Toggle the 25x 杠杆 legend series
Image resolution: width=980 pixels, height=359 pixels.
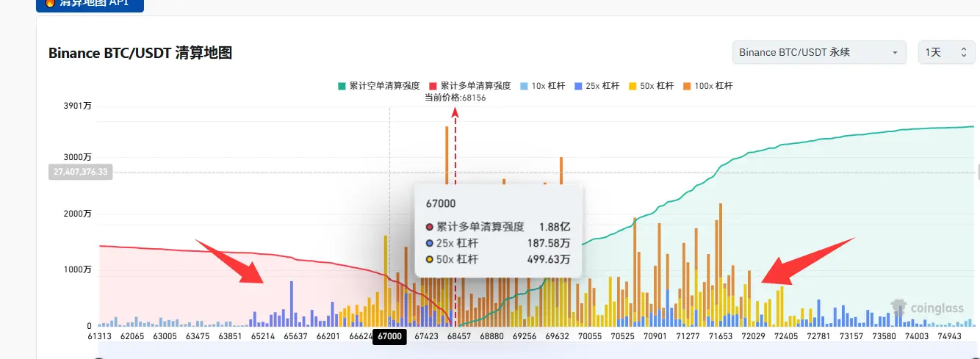pyautogui.click(x=596, y=86)
